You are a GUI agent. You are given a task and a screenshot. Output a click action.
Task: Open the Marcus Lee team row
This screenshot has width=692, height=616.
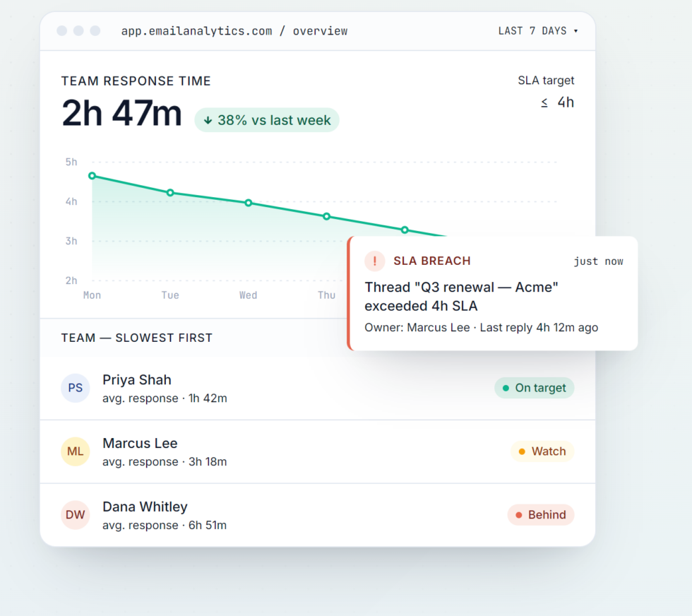coord(317,451)
